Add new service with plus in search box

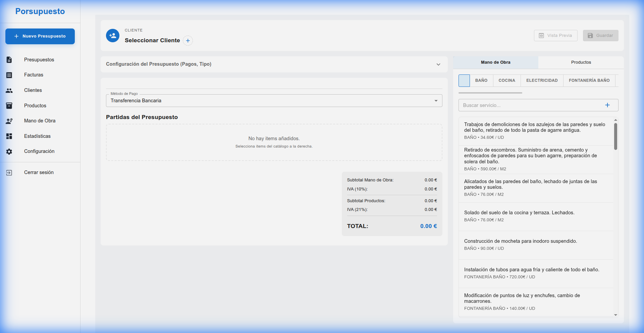pos(607,105)
